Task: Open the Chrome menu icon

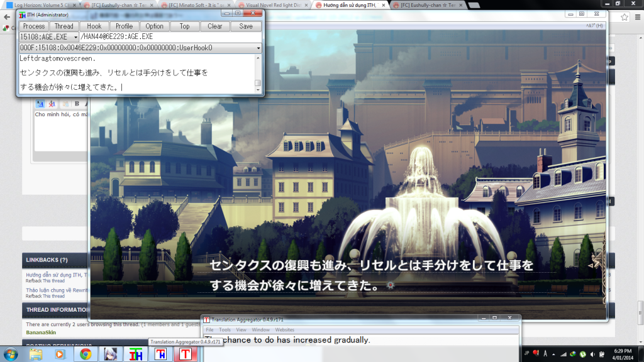Action: point(638,17)
